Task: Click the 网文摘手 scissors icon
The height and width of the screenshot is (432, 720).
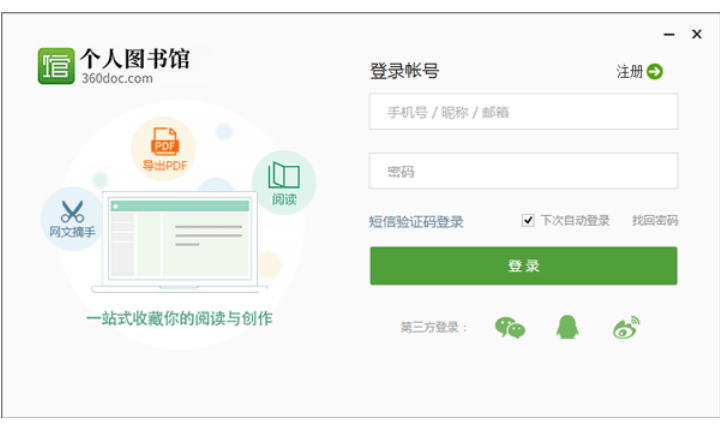Action: pyautogui.click(x=72, y=212)
